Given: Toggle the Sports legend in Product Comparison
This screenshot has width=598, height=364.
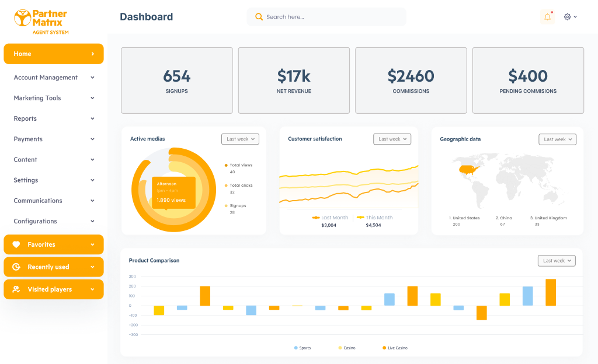Looking at the screenshot, I should coord(303,348).
